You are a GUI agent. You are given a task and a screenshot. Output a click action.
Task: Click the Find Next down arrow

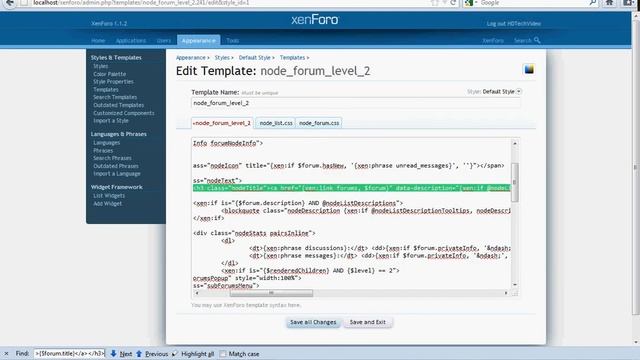point(113,353)
